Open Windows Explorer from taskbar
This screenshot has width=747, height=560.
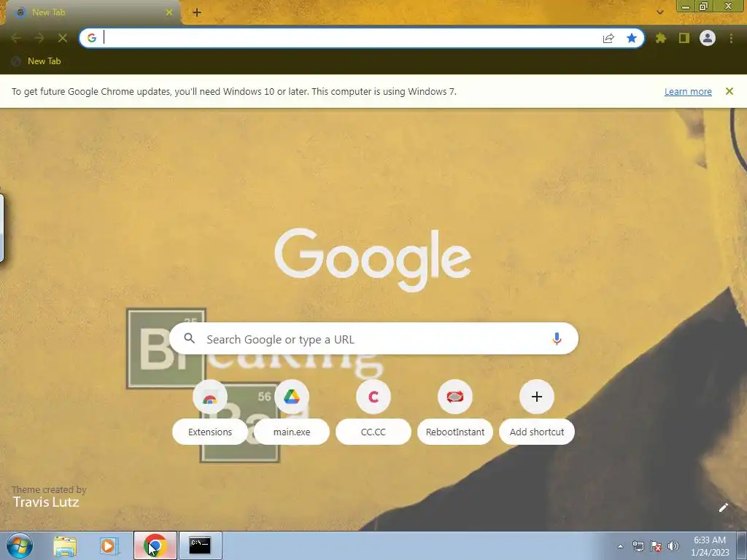click(x=65, y=545)
